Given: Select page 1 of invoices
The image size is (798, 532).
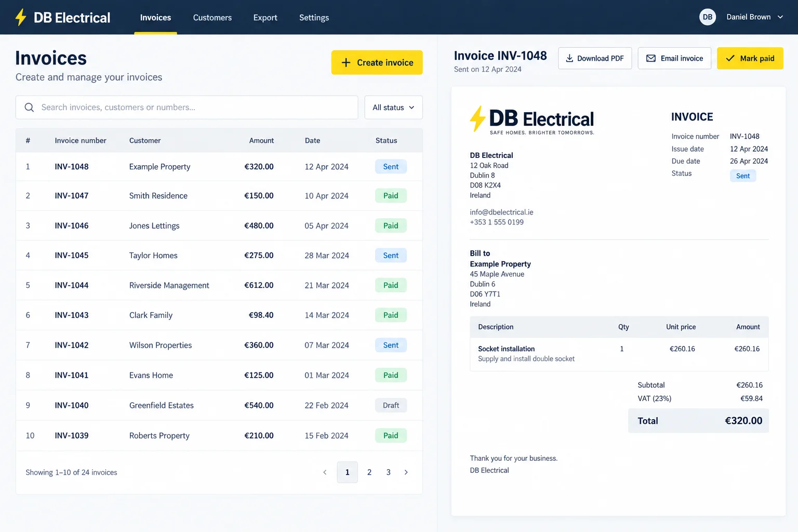Looking at the screenshot, I should tap(348, 472).
